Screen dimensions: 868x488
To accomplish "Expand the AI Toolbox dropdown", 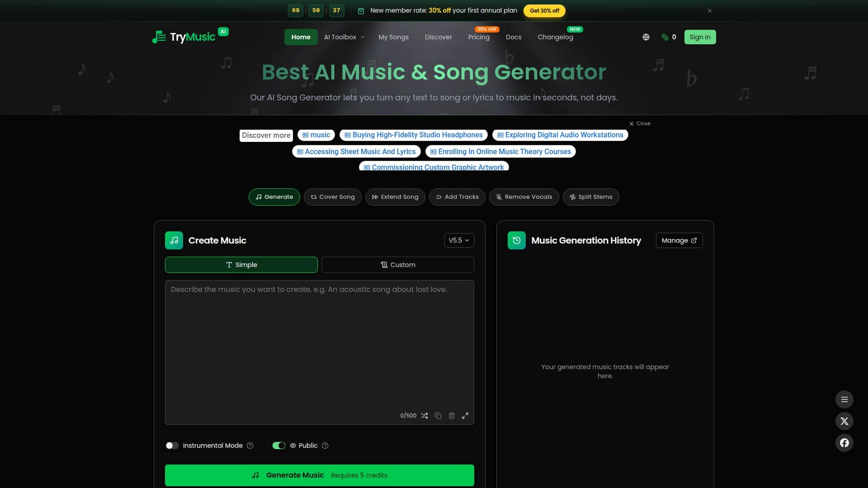I will pyautogui.click(x=344, y=37).
